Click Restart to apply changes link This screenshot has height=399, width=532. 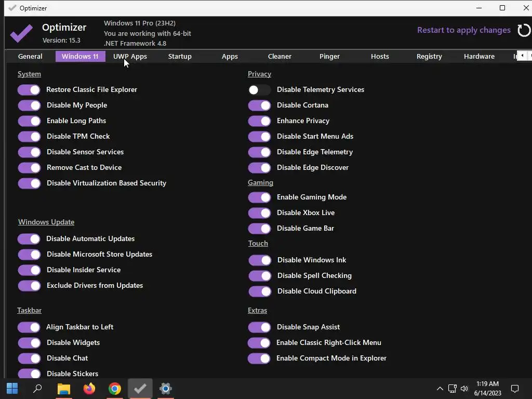[x=464, y=30]
